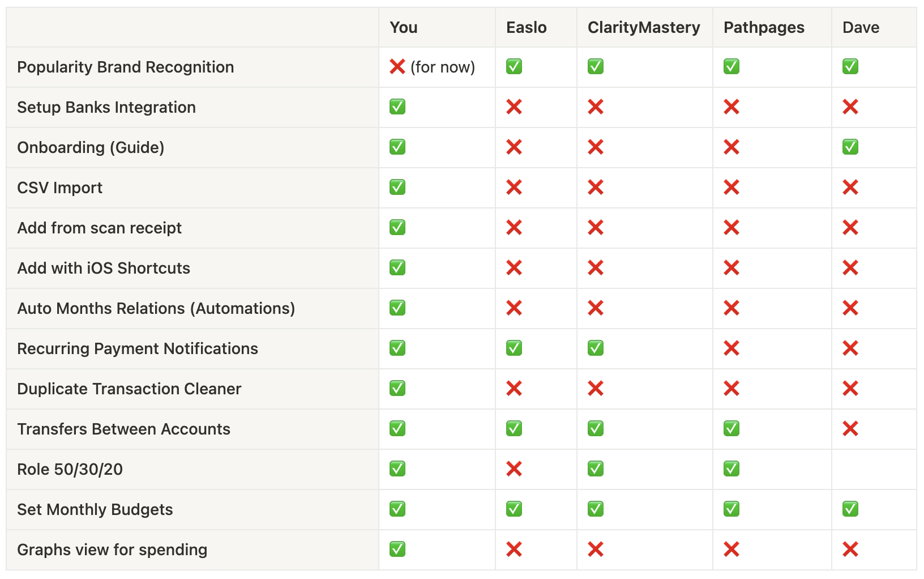Click green check for Setup Banks Integration under You
The width and height of the screenshot is (924, 579).
397,107
